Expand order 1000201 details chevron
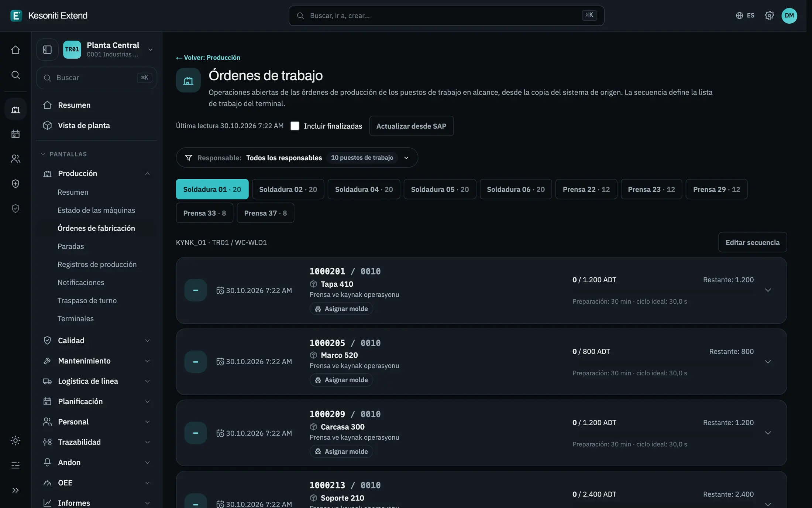 (768, 290)
